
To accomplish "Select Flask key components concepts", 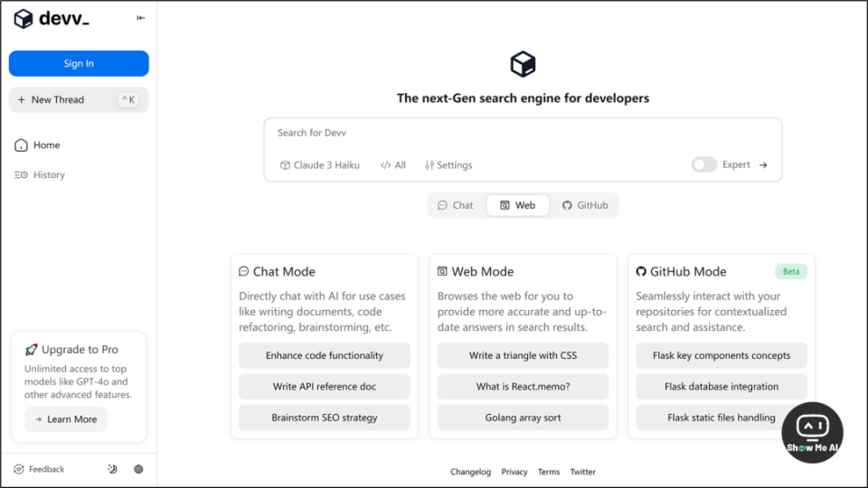I will [x=722, y=355].
